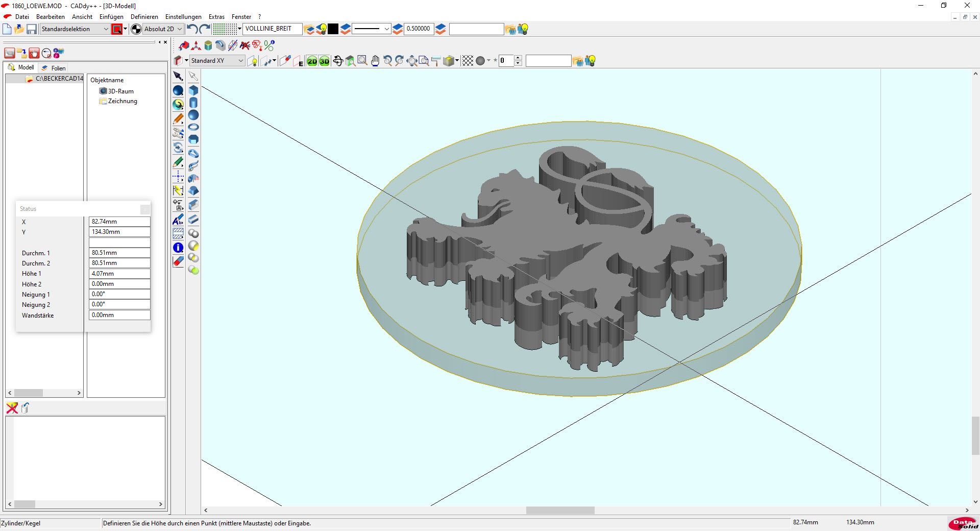
Task: Click the line width 0.500000 field
Action: (419, 29)
